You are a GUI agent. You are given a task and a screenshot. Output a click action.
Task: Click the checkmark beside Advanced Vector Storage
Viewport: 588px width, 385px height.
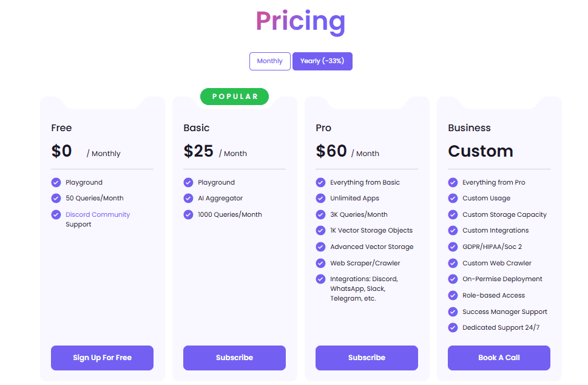tap(321, 247)
